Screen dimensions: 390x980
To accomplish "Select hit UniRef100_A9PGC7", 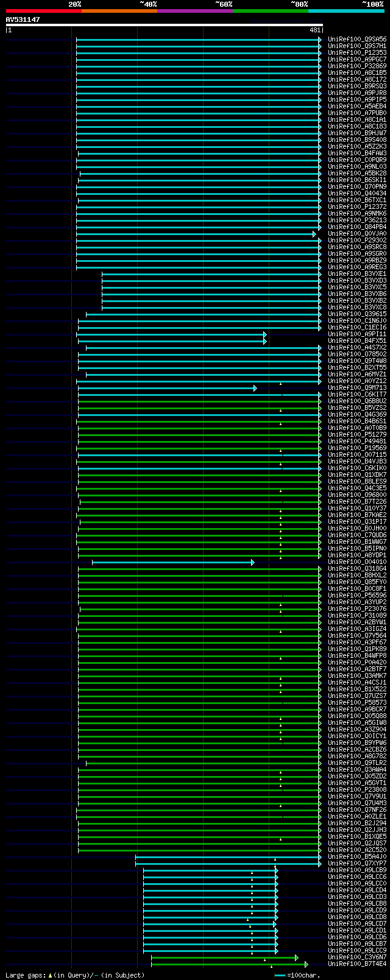I will tap(357, 59).
